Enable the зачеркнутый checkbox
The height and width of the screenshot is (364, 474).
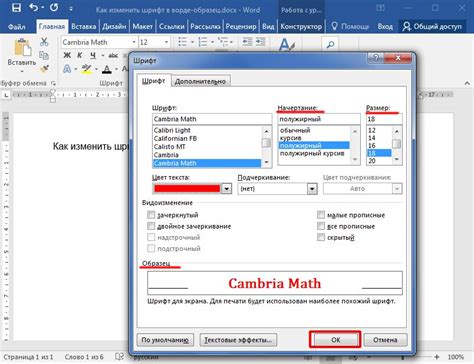[x=151, y=215]
